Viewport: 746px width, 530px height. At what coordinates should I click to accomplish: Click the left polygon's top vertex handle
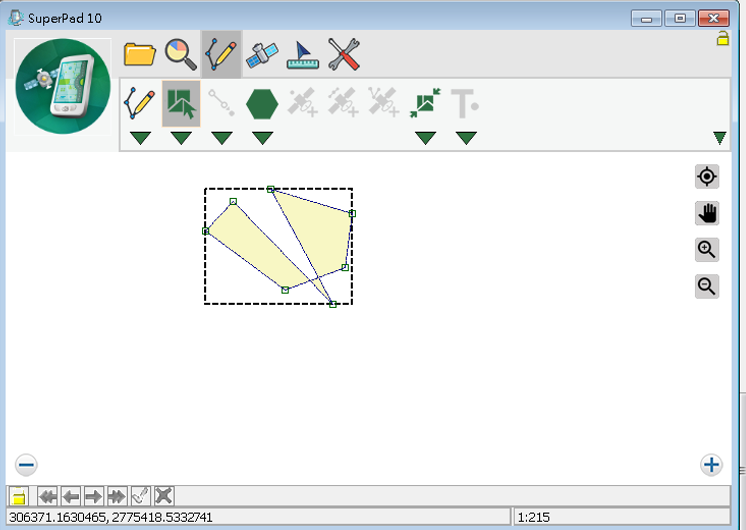[x=233, y=202]
